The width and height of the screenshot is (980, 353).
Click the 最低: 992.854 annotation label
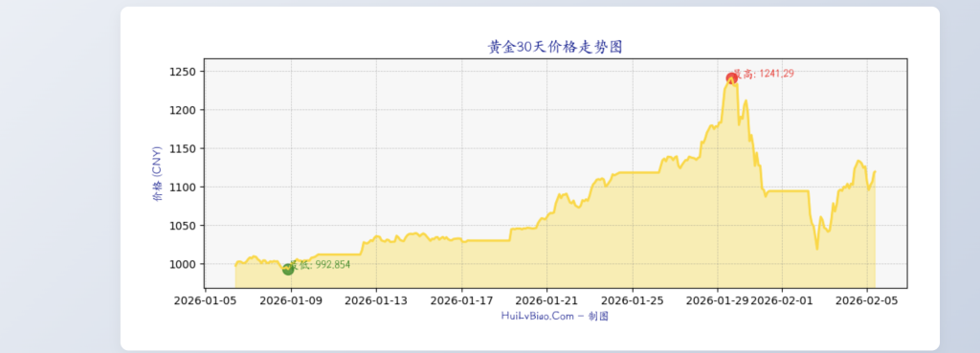[320, 265]
